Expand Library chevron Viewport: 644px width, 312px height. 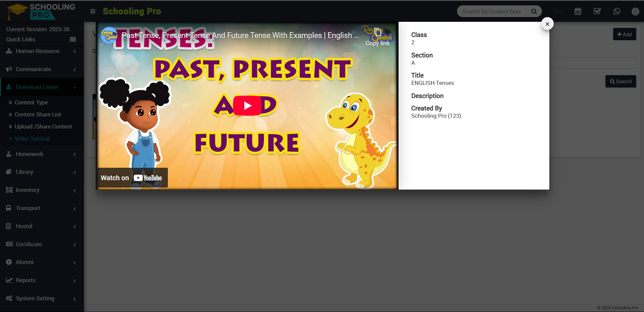point(75,172)
